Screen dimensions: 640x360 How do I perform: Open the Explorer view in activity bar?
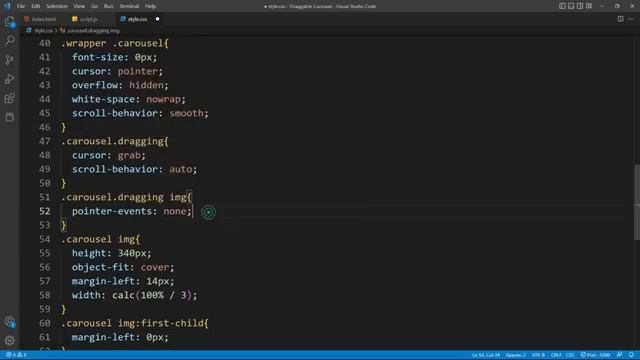click(10, 22)
